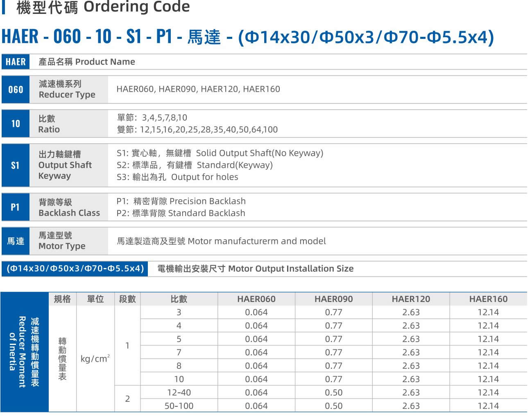This screenshot has width=532, height=419.
Task: Click ratio 4 cell in table
Action: pos(179,326)
